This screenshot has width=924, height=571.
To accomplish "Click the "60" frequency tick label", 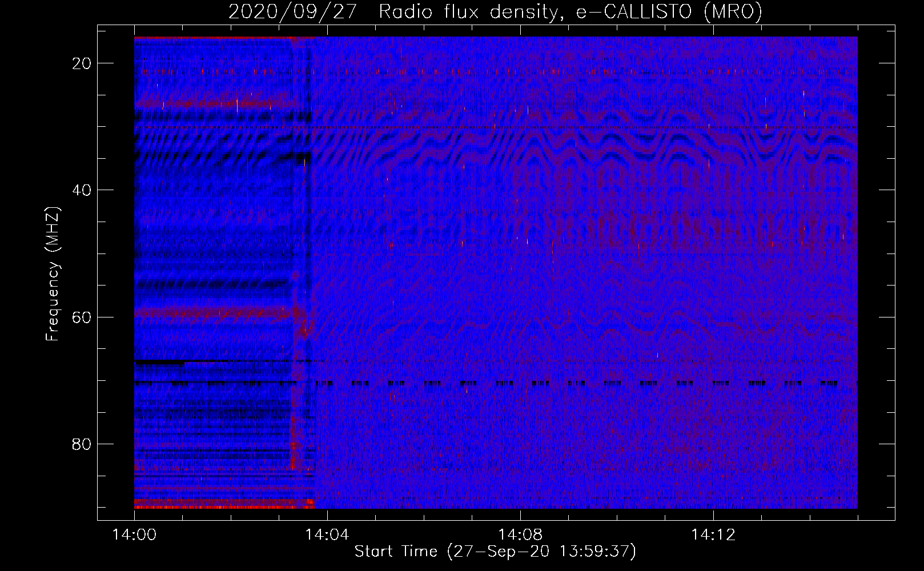I will point(82,317).
